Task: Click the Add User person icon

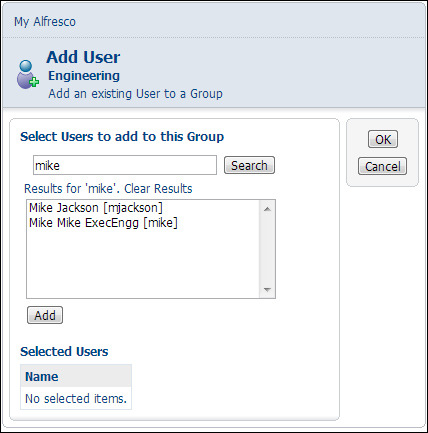Action: (x=28, y=75)
